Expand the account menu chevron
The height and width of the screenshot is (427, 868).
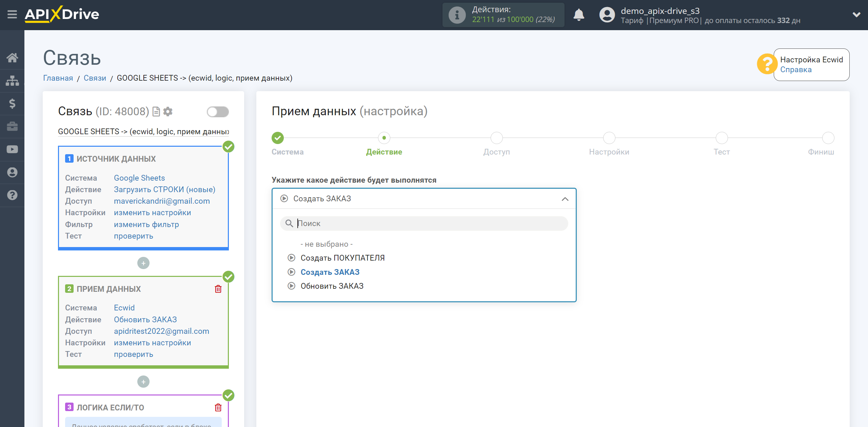[x=856, y=15]
